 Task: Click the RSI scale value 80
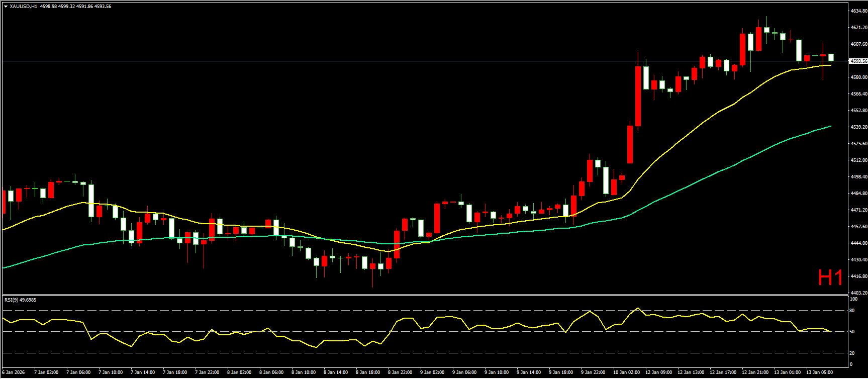pyautogui.click(x=852, y=311)
